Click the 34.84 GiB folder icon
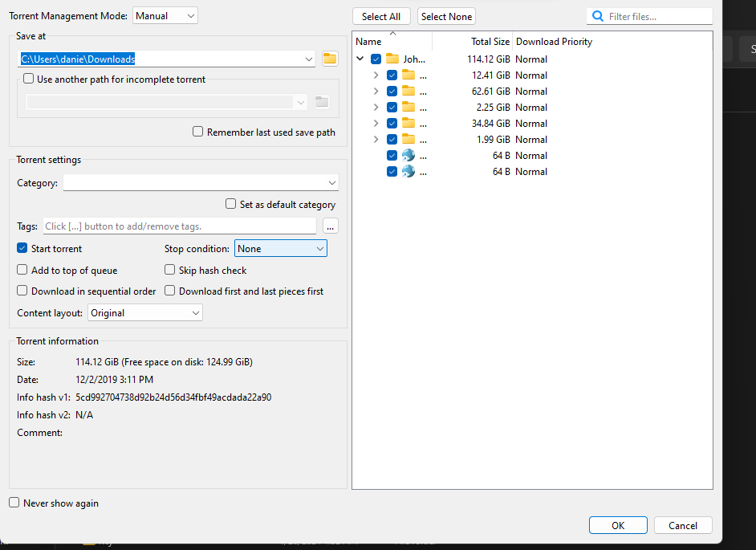The width and height of the screenshot is (756, 550). click(x=408, y=124)
